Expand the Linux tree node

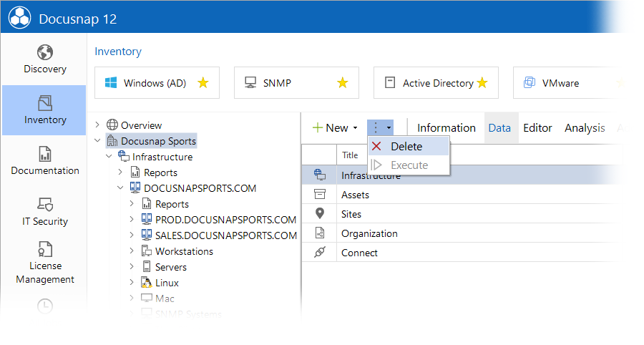tap(132, 282)
